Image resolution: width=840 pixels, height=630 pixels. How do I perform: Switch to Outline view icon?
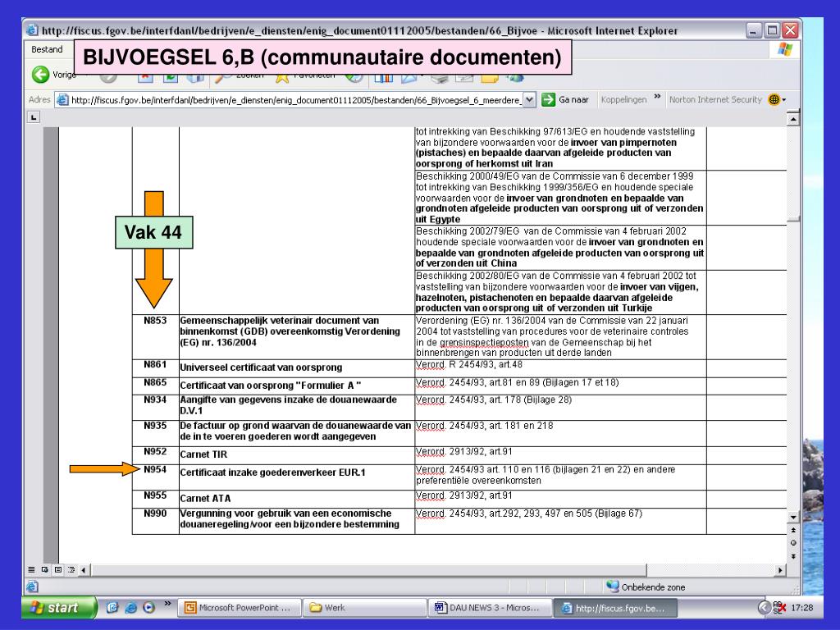tap(71, 569)
